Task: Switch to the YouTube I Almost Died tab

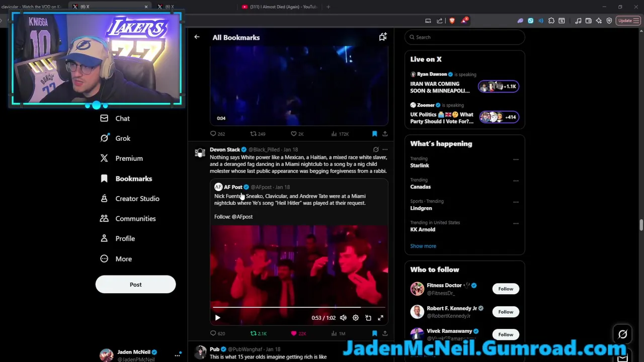Action: coord(279,7)
